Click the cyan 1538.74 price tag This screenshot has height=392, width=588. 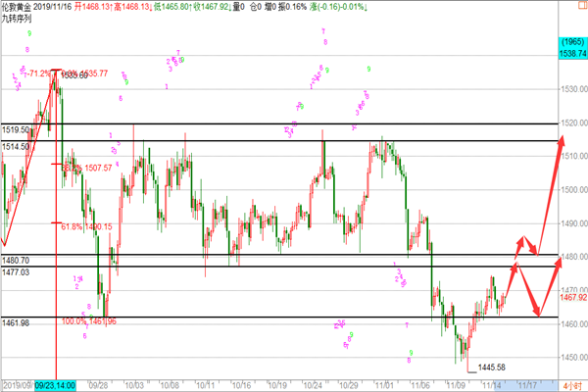click(572, 53)
